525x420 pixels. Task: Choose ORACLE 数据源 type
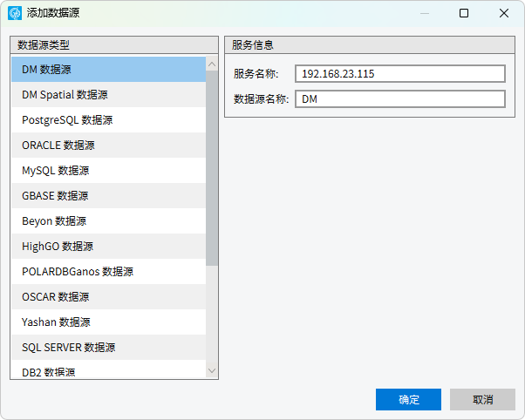(108, 146)
